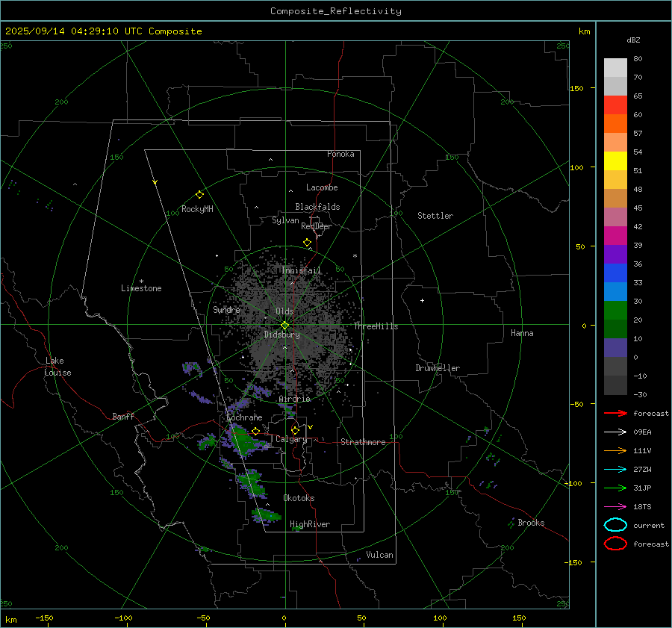The width and height of the screenshot is (672, 628).
Task: Click the Drumheller label
Action: (x=438, y=368)
